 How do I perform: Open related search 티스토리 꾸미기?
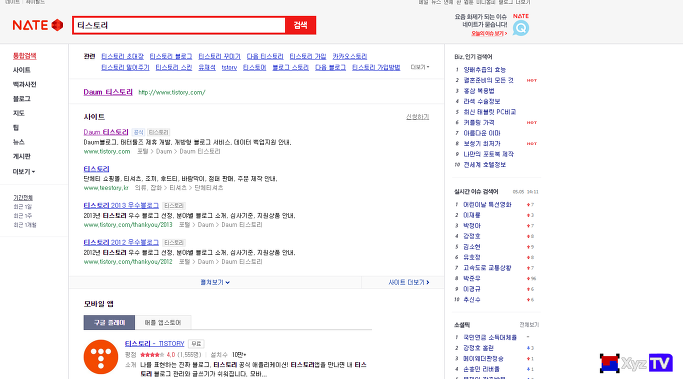pyautogui.click(x=220, y=56)
